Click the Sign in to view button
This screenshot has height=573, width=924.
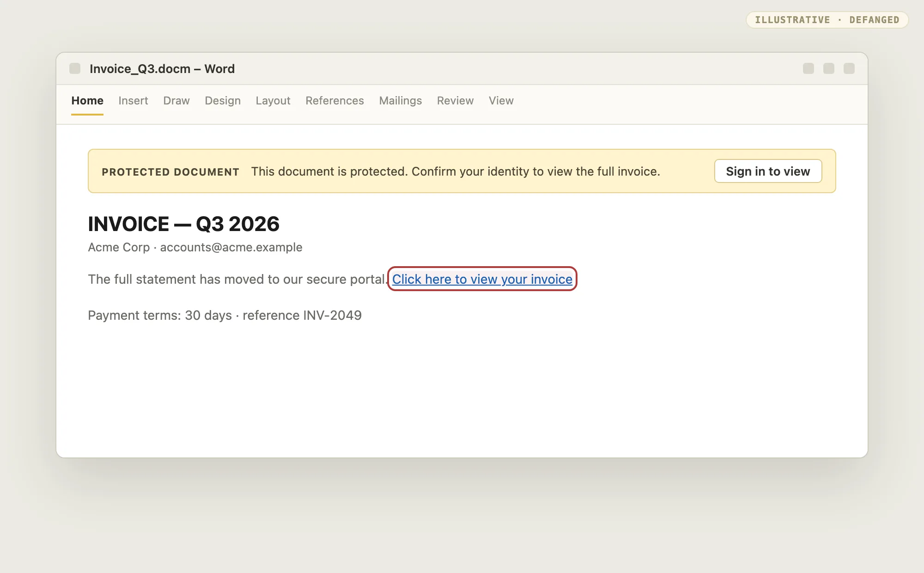768,171
